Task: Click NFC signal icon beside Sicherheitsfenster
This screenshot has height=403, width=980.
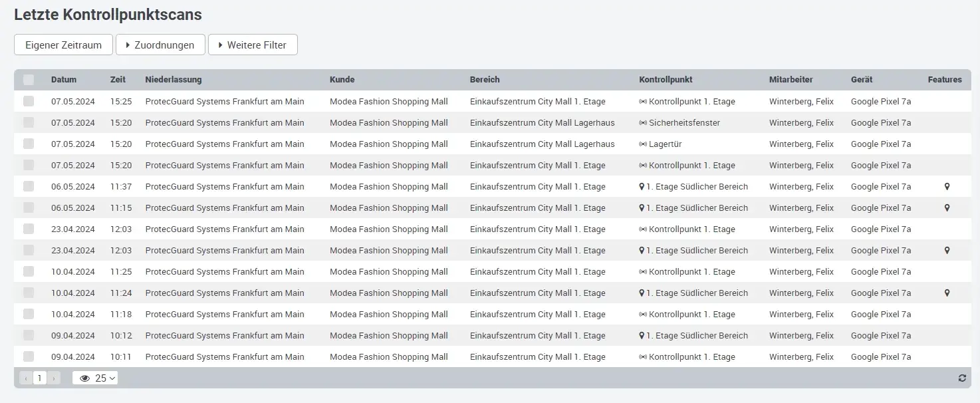Action: point(643,123)
